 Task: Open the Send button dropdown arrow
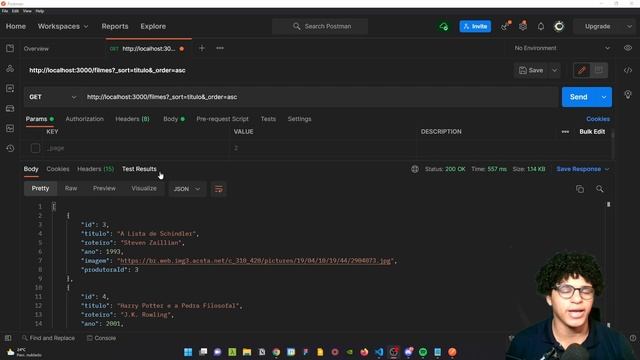604,97
